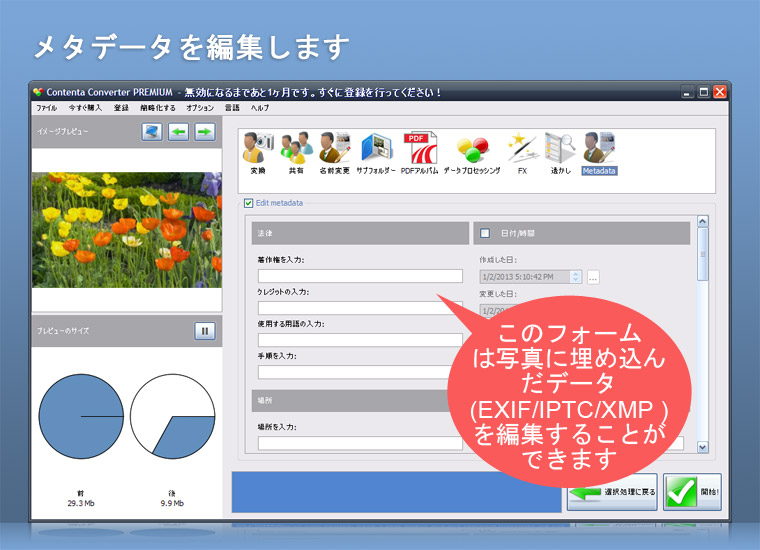Toggle the Edit metadata checkbox
The image size is (760, 550).
click(x=249, y=203)
